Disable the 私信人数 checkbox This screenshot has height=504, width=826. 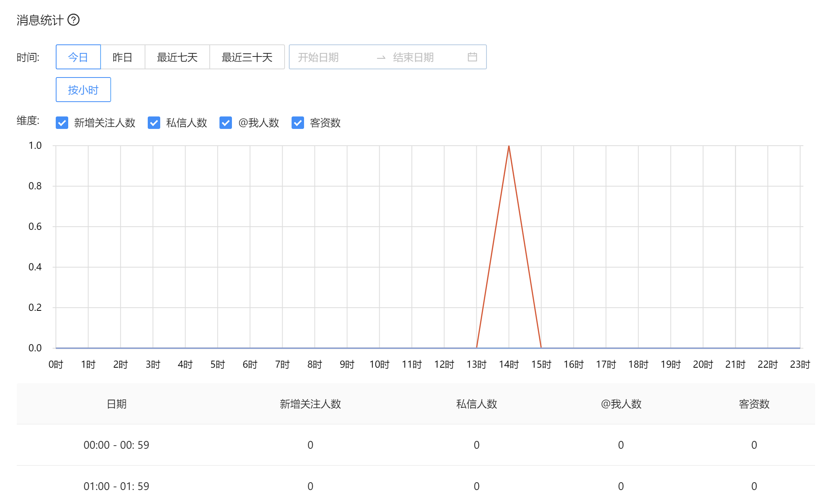[154, 123]
